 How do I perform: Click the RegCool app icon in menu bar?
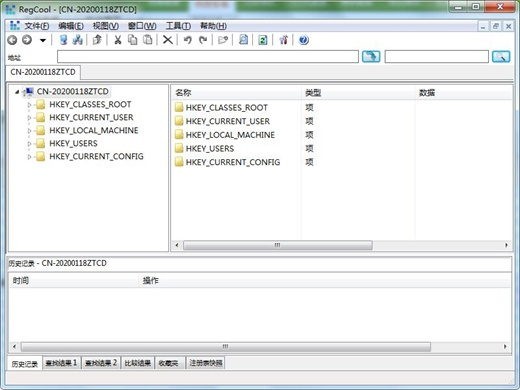[15, 26]
